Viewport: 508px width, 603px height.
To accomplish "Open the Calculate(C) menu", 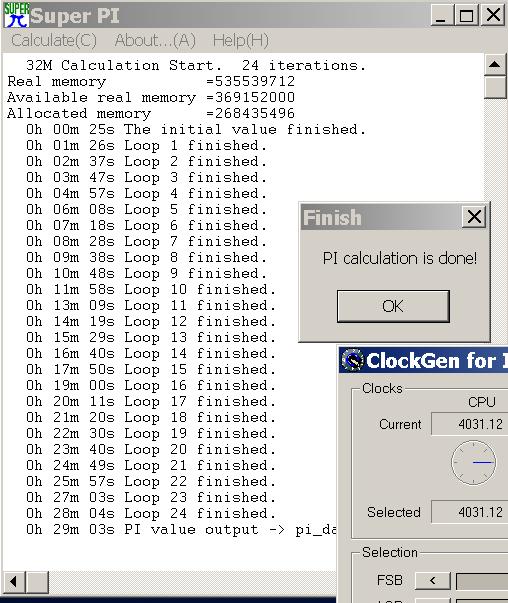I will pos(54,40).
